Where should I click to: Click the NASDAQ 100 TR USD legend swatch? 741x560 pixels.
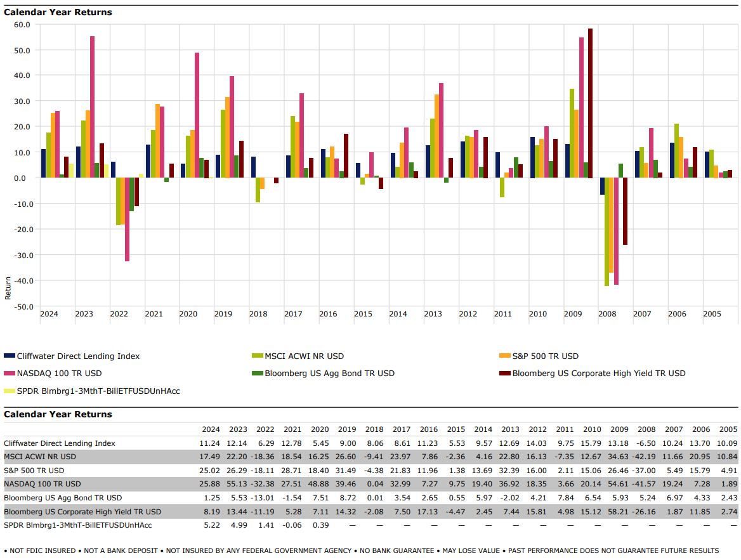(9, 374)
